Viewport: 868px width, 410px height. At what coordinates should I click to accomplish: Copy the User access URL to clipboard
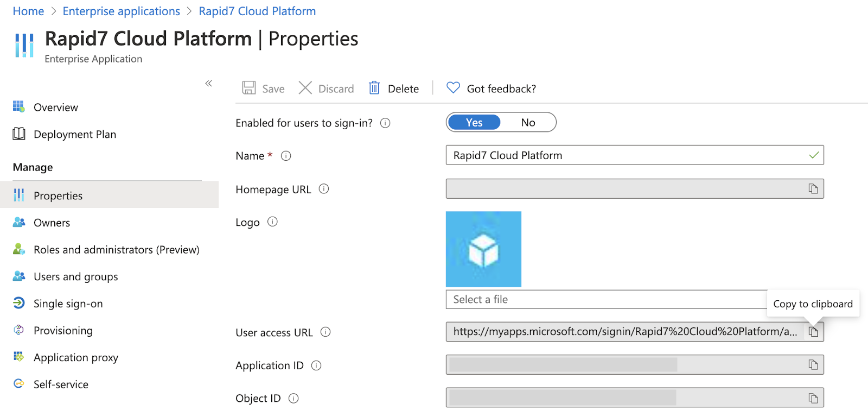click(x=813, y=332)
